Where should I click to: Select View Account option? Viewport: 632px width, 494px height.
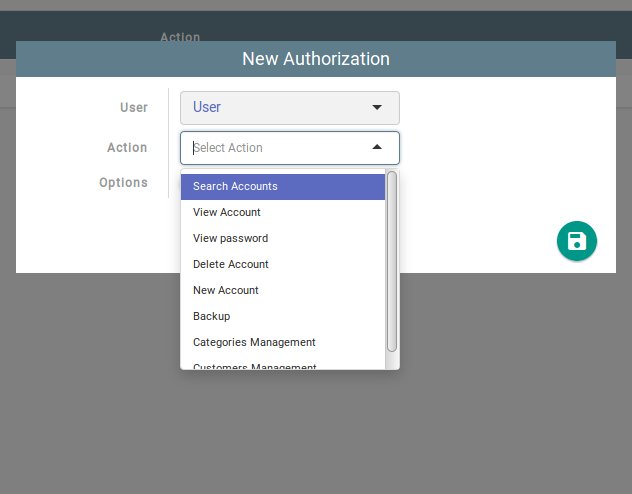283,212
